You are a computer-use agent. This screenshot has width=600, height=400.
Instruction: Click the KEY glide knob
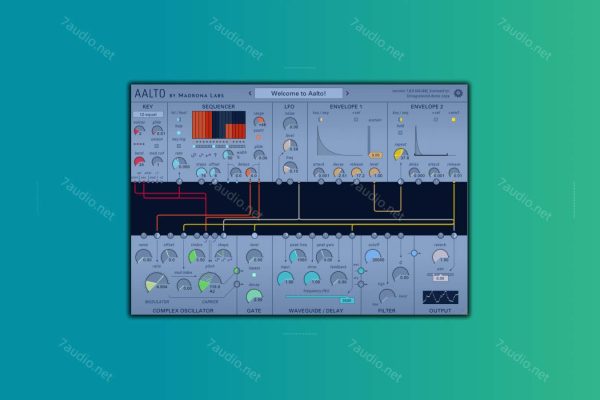point(157,131)
